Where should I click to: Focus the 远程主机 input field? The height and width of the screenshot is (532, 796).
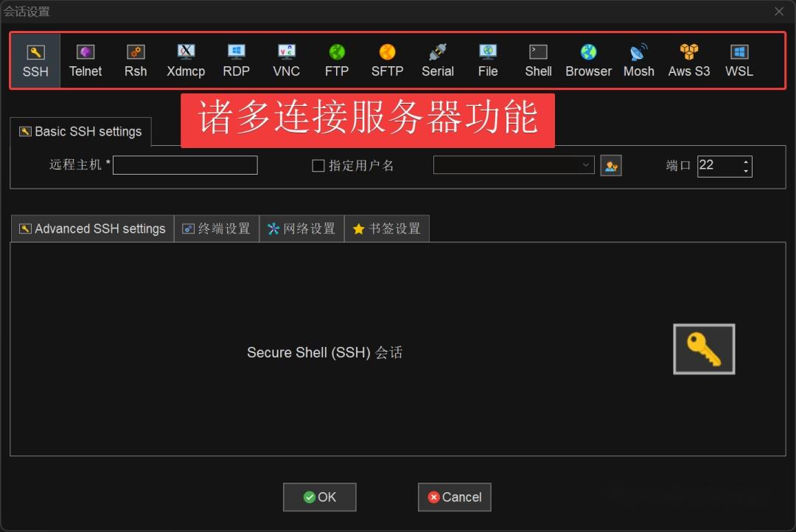click(185, 165)
